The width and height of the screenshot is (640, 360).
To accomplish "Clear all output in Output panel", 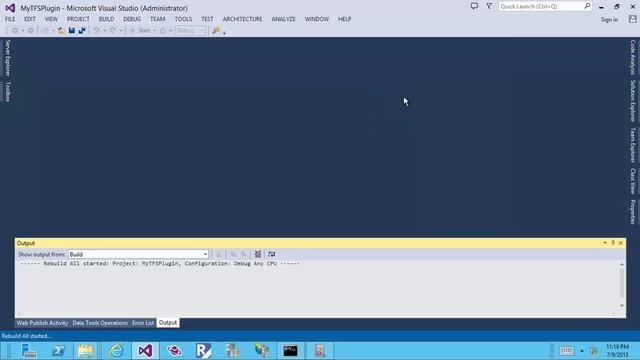I will [x=258, y=254].
